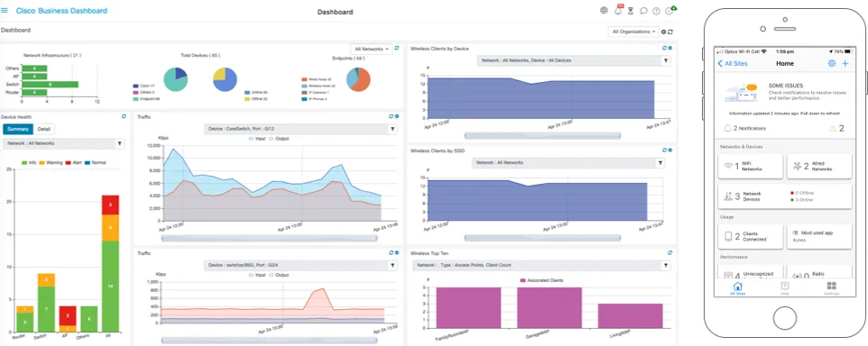Click the time range slider under CoreSwitch Traffic

[269, 238]
